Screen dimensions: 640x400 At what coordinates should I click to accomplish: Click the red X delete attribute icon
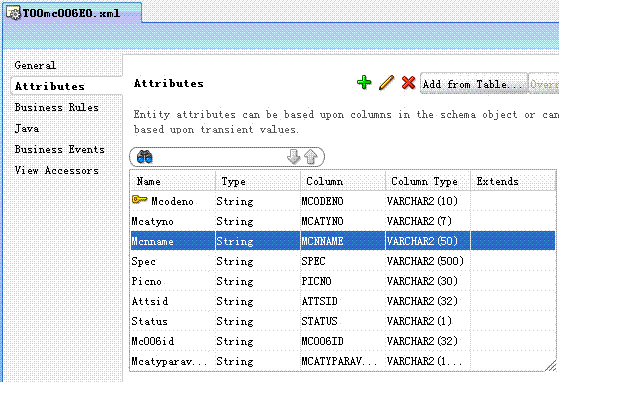(408, 83)
